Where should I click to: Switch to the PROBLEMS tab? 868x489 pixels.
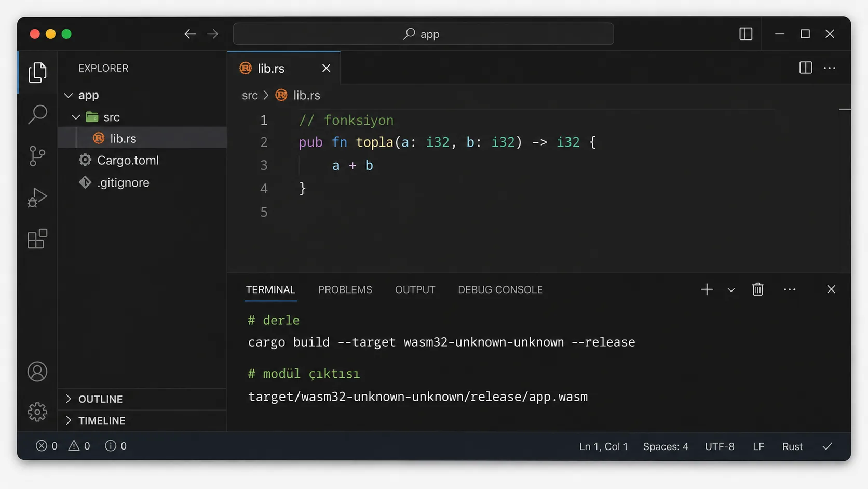[345, 290]
